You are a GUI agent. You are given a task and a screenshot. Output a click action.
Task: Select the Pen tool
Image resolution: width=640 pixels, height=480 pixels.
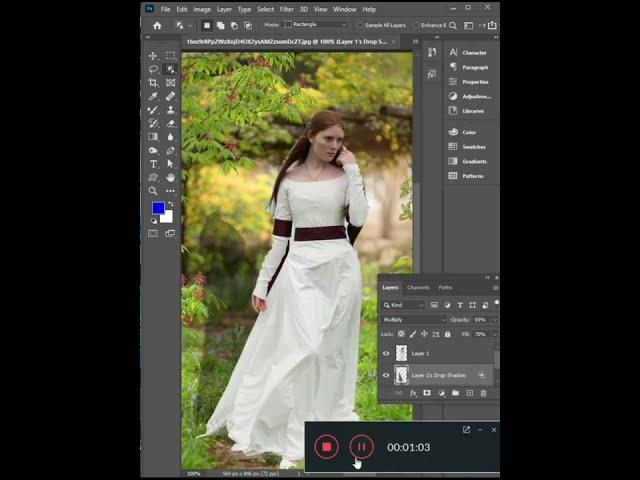171,150
